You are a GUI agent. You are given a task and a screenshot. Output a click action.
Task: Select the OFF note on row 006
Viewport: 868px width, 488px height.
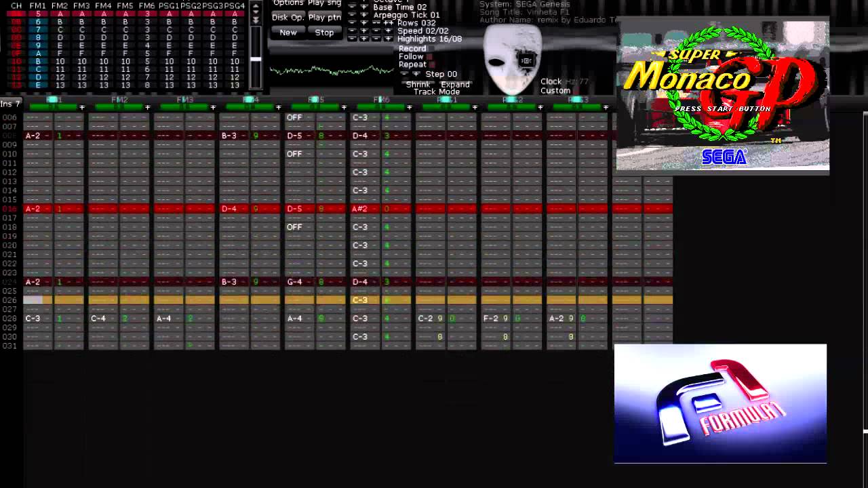click(294, 117)
